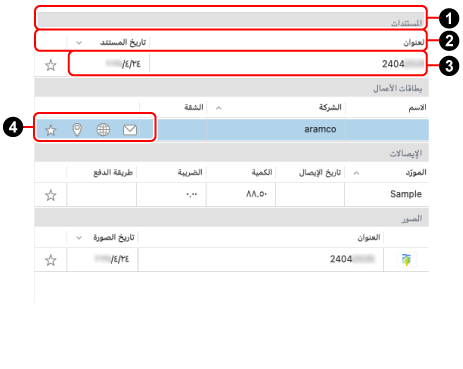
Task: Toggle favorite star on Sample receipt row
Action: [x=51, y=195]
